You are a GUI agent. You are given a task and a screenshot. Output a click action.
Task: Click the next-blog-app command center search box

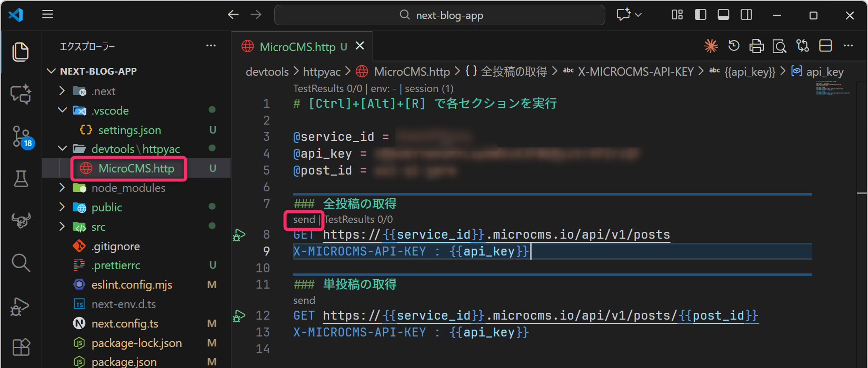coord(440,15)
